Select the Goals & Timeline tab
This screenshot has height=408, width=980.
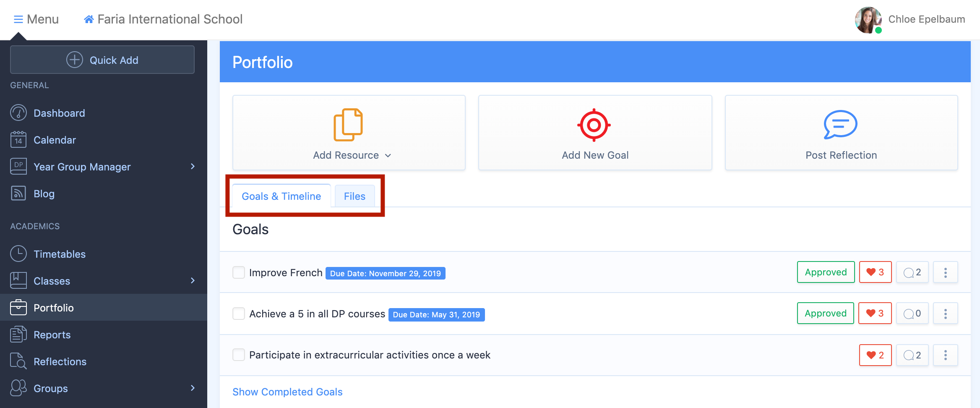pyautogui.click(x=281, y=196)
